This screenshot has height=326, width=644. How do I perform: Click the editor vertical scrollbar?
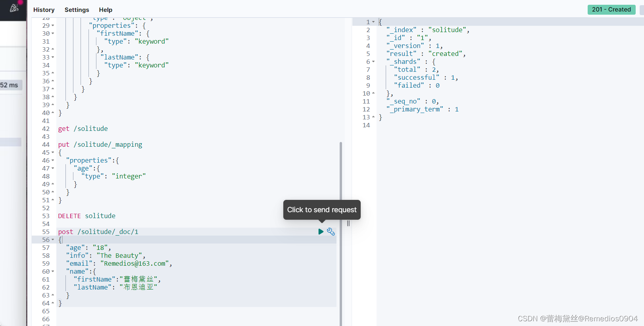point(341,234)
